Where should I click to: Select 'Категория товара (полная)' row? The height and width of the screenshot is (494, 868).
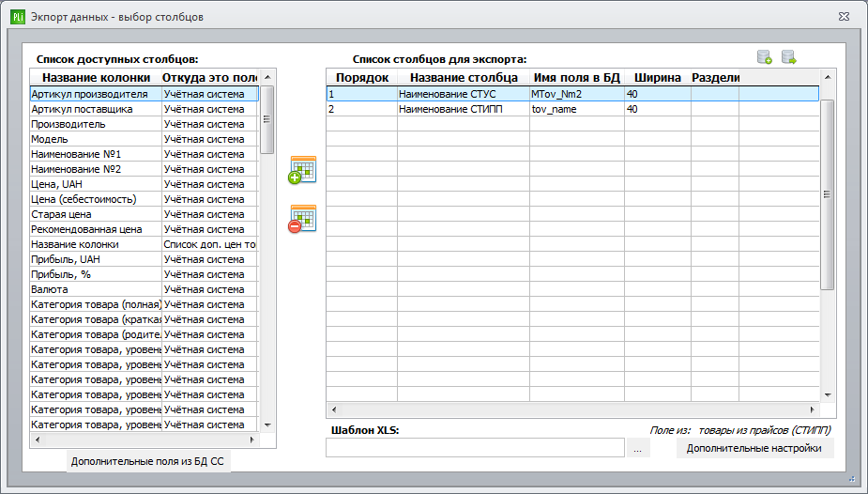pos(144,304)
